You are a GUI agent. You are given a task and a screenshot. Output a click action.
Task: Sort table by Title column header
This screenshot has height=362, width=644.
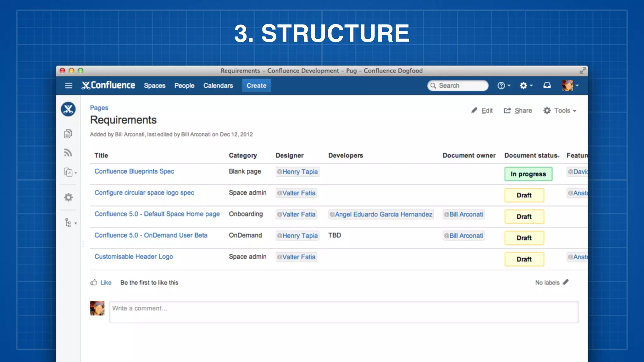point(101,155)
